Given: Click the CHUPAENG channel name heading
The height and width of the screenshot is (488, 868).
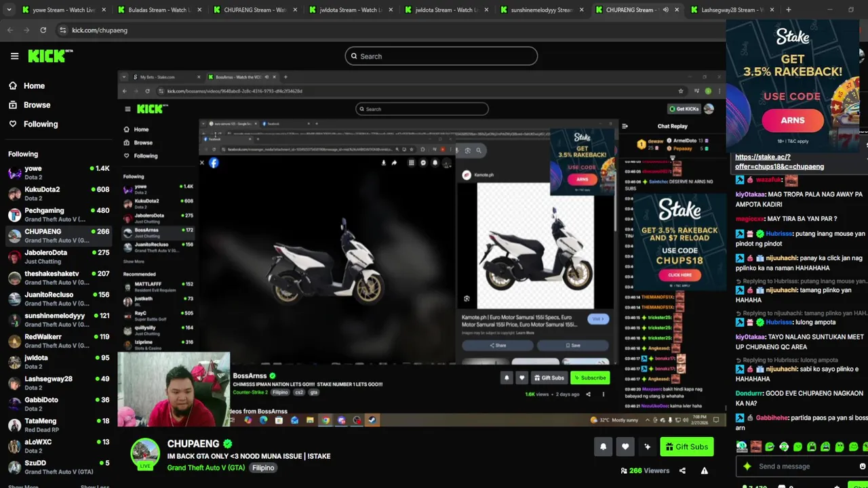Looking at the screenshot, I should tap(193, 444).
